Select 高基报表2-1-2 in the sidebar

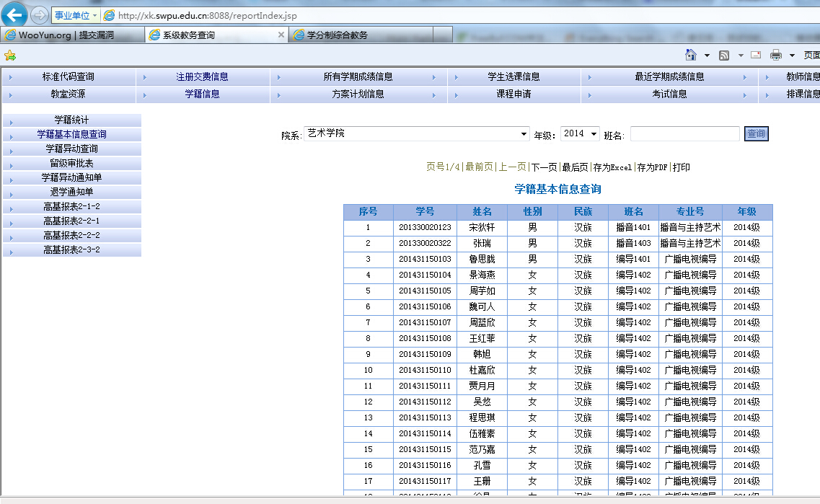pos(71,206)
